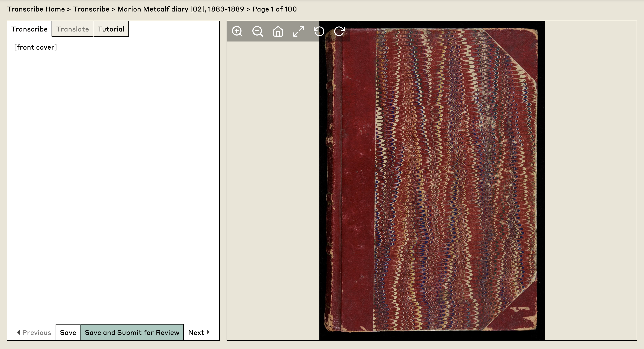Click Save and Submit for Review
Screen dimensions: 644x349
(x=132, y=333)
